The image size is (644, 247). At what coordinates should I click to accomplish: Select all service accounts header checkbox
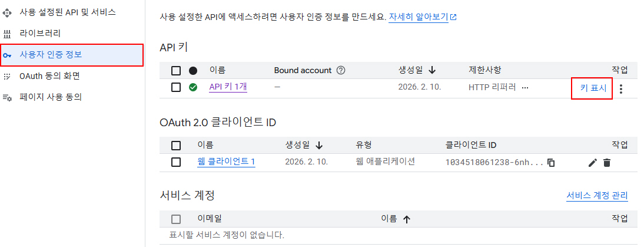(x=176, y=219)
